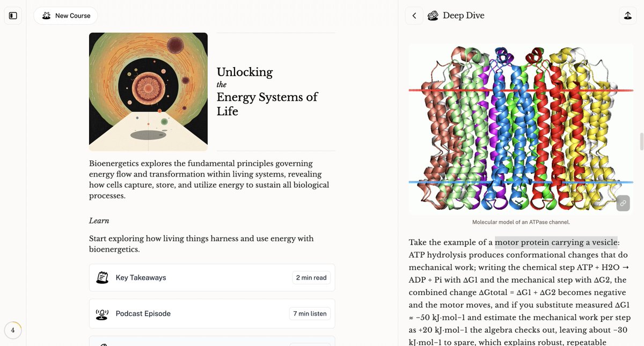Click the people icon beside New Course

[47, 16]
